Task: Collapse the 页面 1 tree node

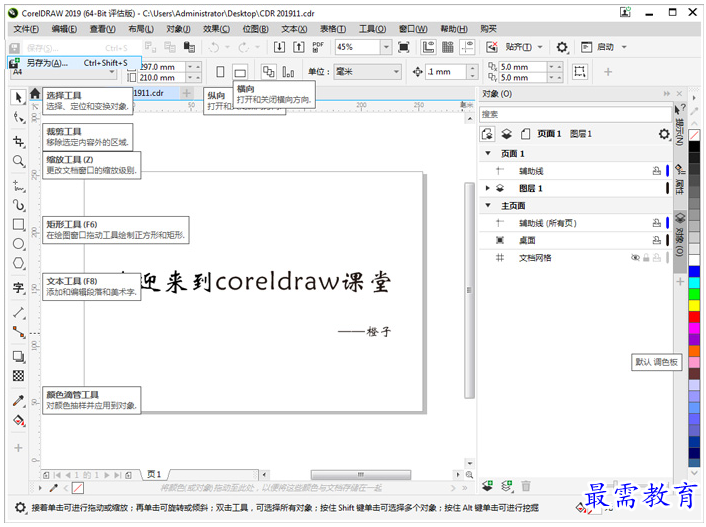Action: [x=488, y=153]
